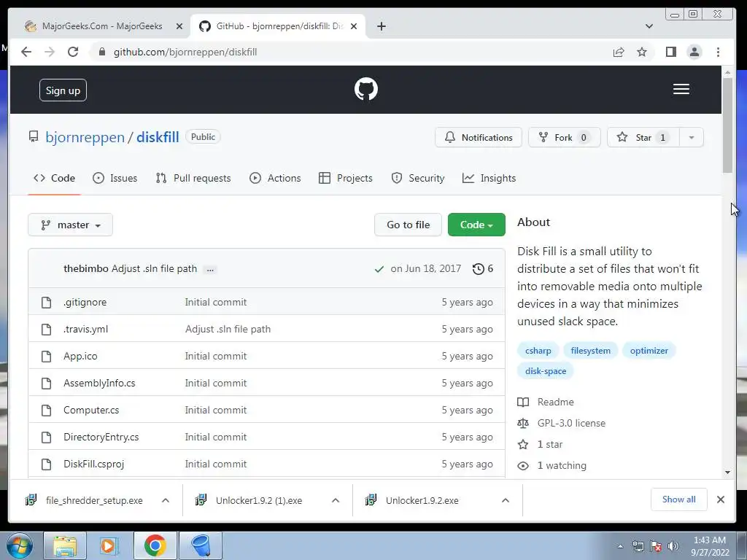Image resolution: width=747 pixels, height=560 pixels.
Task: Open Windows Explorer from taskbar
Action: pyautogui.click(x=65, y=545)
